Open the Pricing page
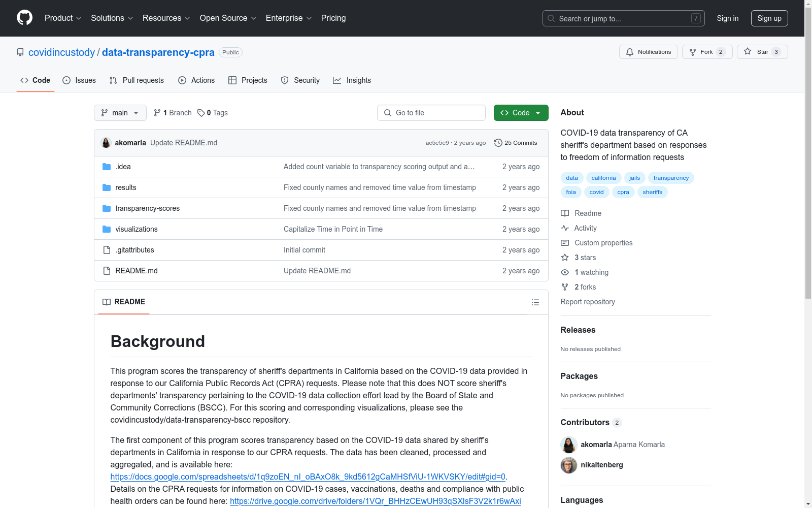 pos(333,18)
